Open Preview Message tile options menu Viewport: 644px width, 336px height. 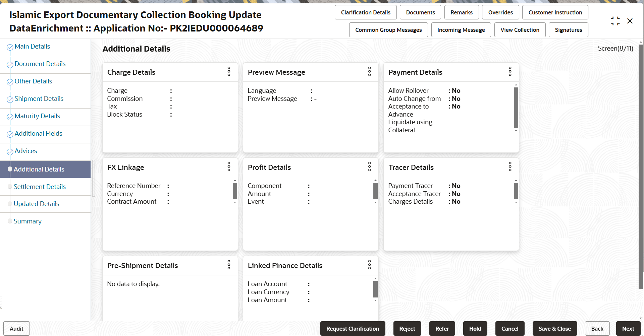(369, 71)
